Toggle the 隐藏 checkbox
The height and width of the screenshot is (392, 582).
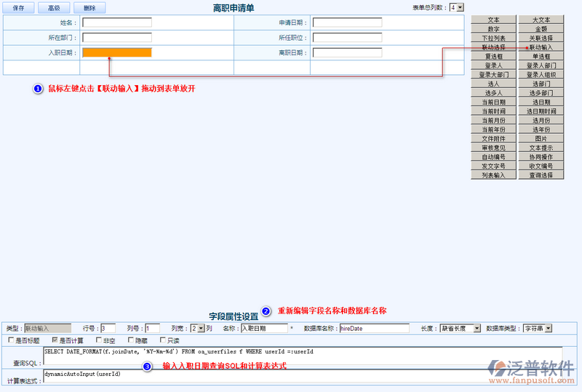(x=131, y=340)
